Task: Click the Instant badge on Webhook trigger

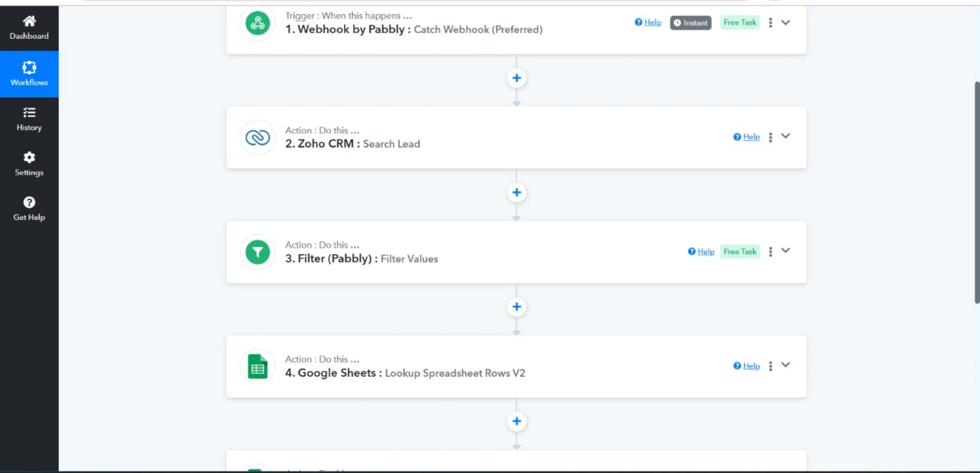Action: click(690, 23)
